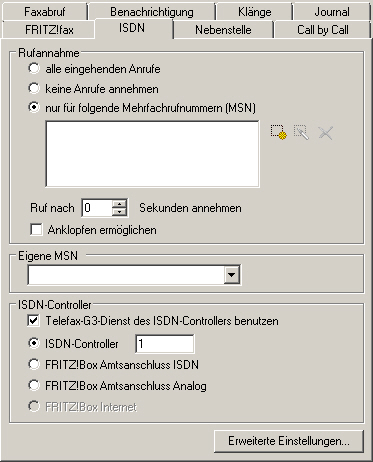Switch to the Faxabruf tab
Image resolution: width=373 pixels, height=462 pixels.
click(45, 12)
